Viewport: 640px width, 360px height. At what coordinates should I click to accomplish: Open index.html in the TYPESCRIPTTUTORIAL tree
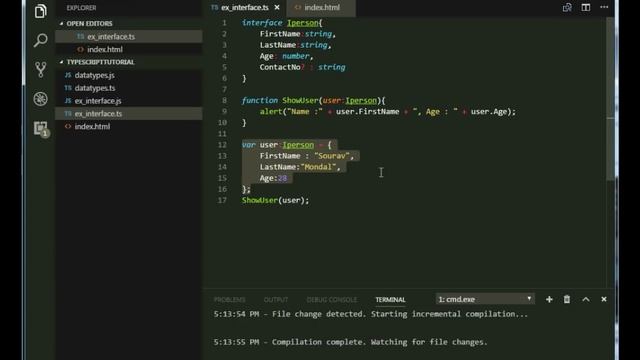coord(129,127)
